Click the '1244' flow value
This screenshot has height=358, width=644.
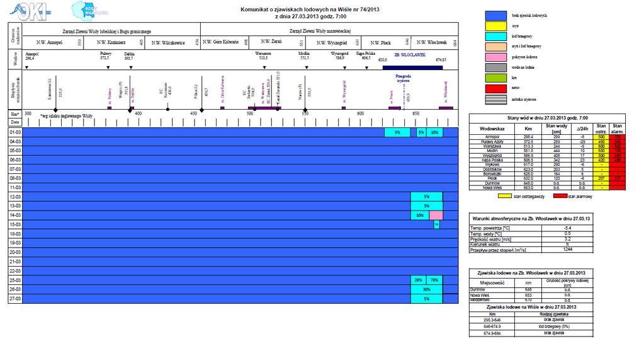(x=568, y=250)
